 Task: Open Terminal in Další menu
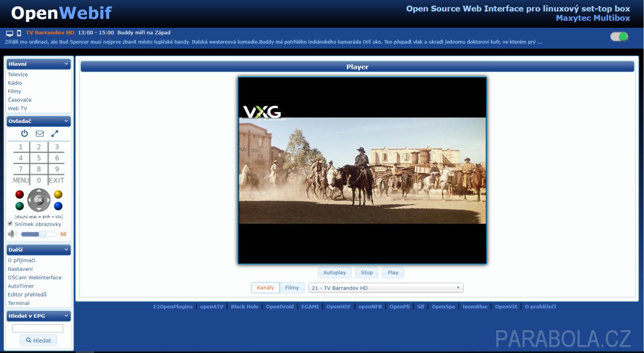[19, 303]
